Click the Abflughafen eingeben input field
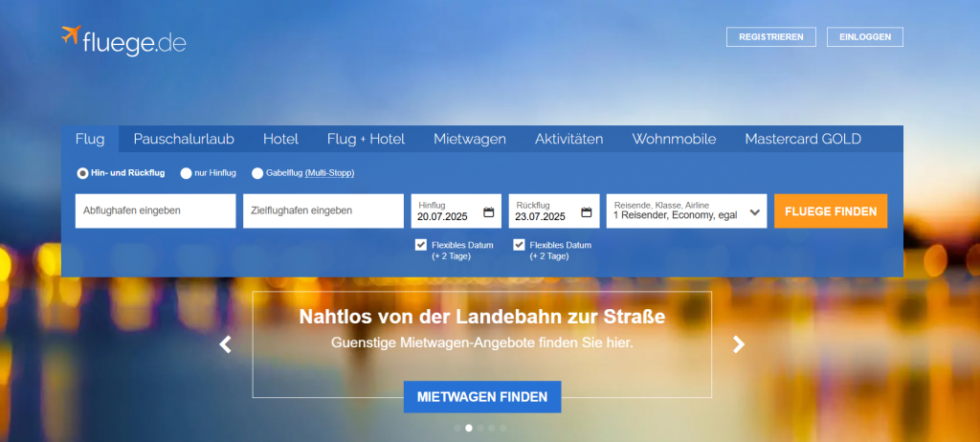The height and width of the screenshot is (442, 980). 155,211
